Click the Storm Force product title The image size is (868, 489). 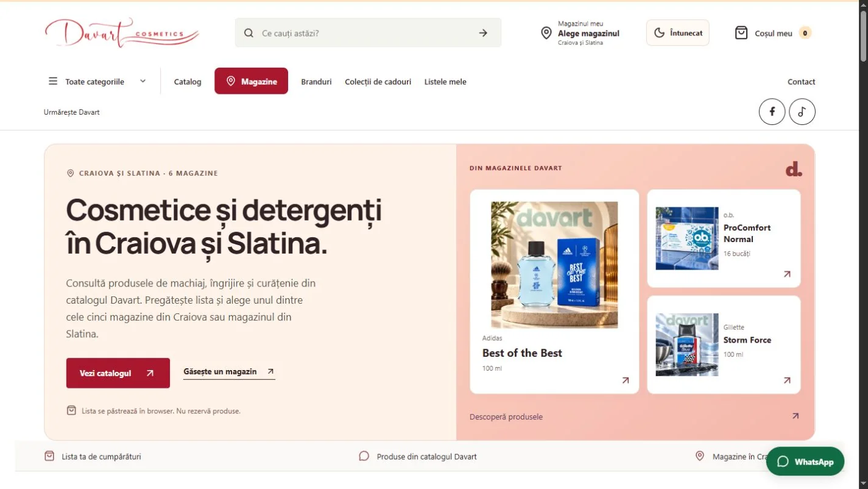coord(747,340)
